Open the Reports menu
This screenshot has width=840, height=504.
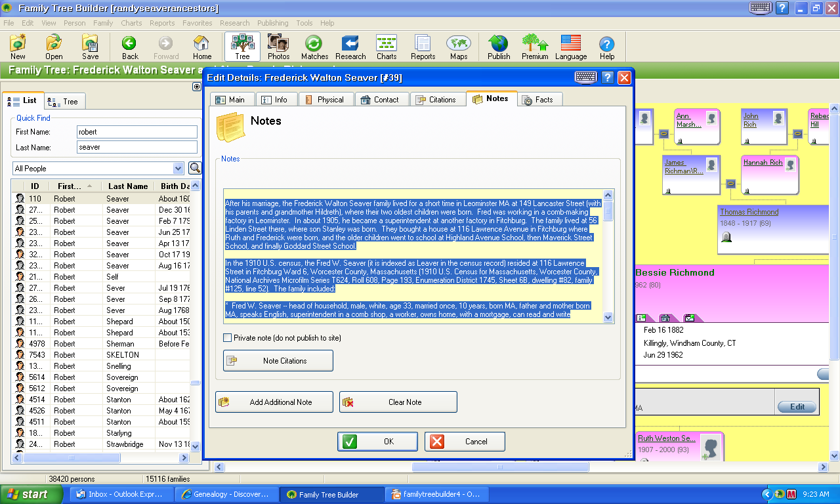(162, 23)
